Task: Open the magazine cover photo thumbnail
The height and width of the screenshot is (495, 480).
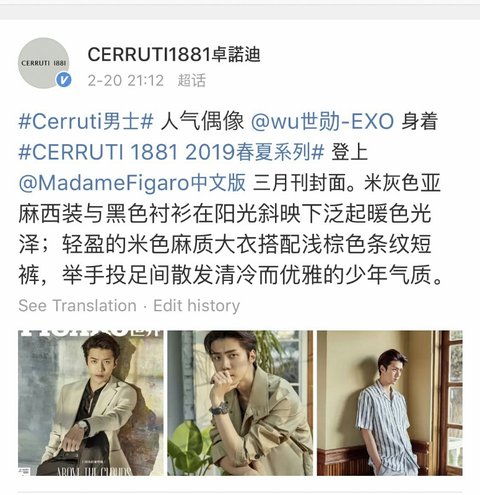Action: click(91, 403)
